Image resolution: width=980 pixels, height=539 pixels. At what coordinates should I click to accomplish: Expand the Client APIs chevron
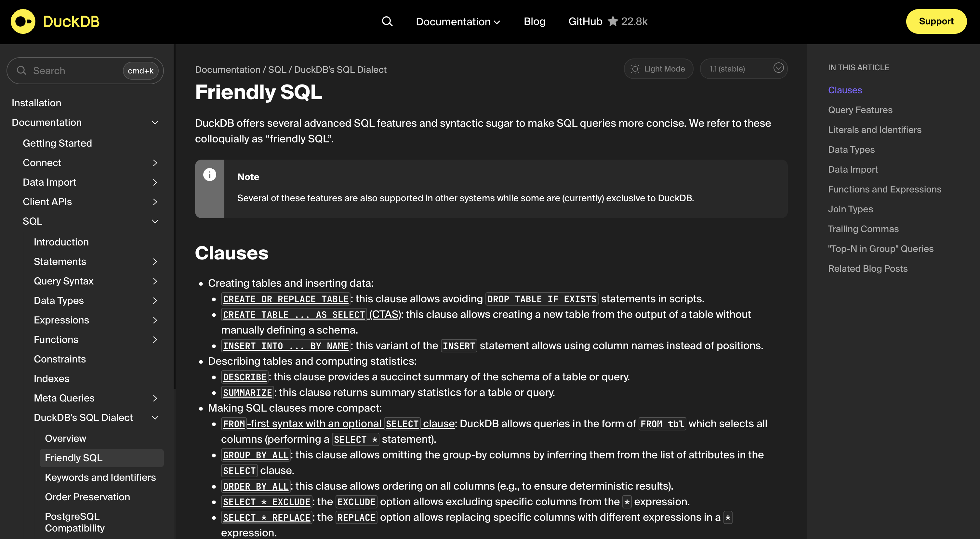[155, 202]
